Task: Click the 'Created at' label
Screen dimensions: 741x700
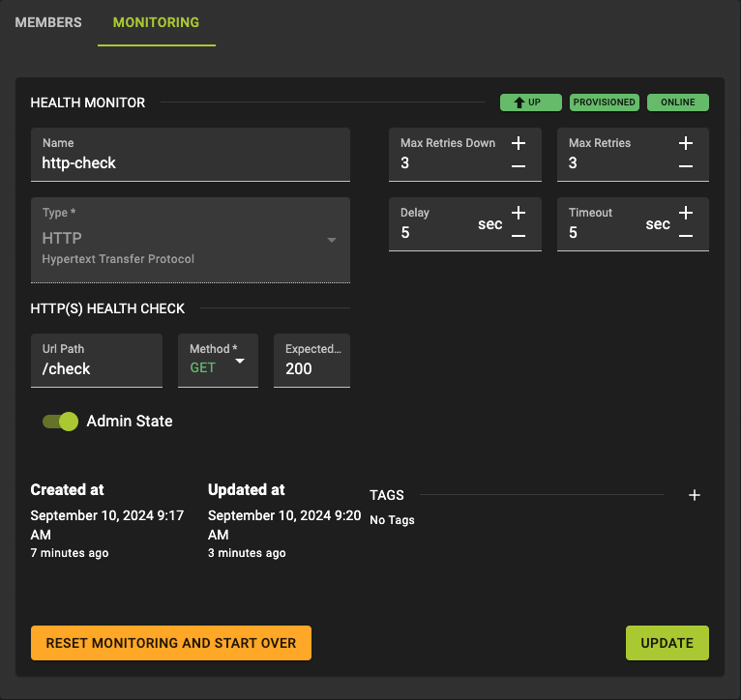Action: point(67,490)
